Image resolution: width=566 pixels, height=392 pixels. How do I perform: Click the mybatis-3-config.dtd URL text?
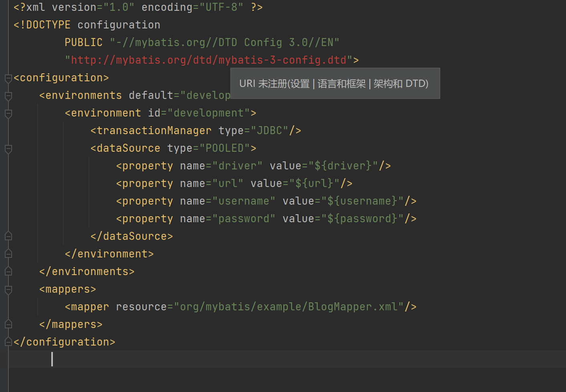(208, 60)
